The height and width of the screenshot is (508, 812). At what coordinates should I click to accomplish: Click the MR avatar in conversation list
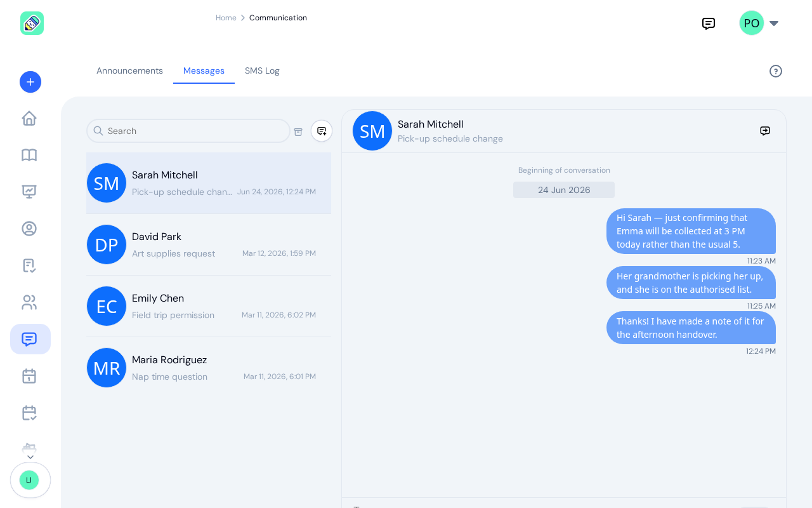pos(107,368)
